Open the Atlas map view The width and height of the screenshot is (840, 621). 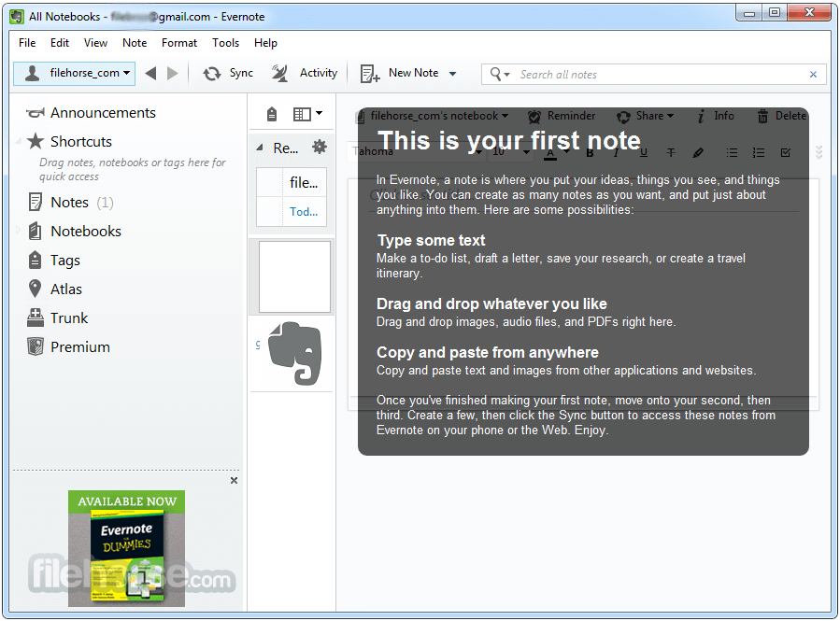click(x=54, y=289)
